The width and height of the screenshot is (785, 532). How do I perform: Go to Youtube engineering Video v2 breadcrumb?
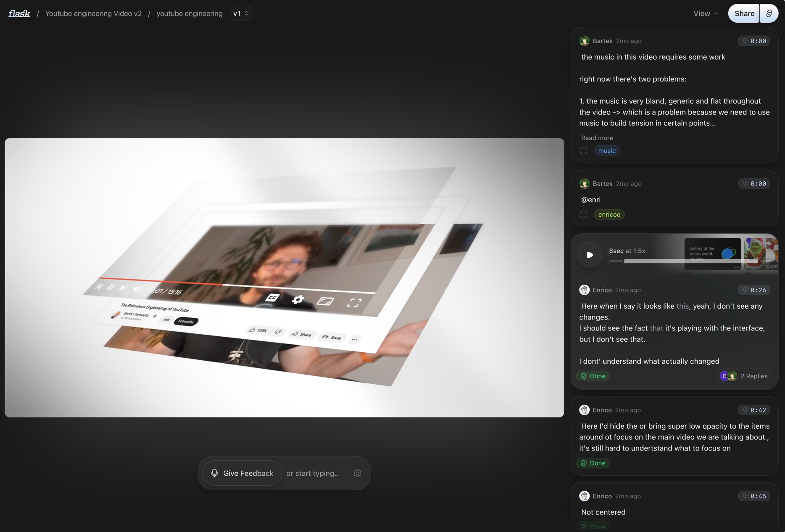(x=93, y=13)
